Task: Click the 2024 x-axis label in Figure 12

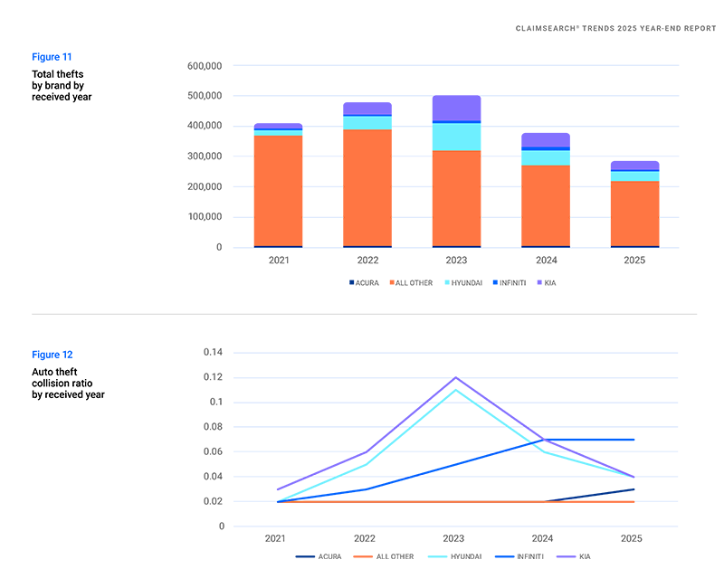Action: (x=542, y=538)
